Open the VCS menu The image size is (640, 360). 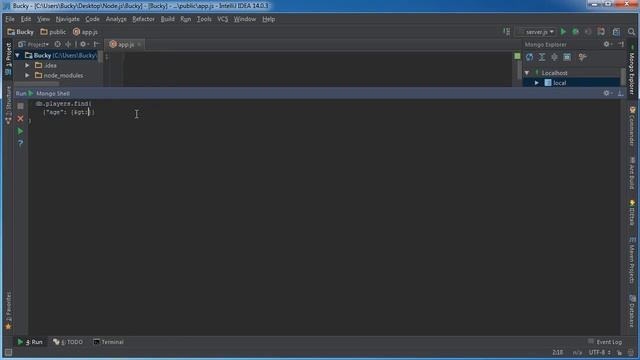pyautogui.click(x=222, y=19)
